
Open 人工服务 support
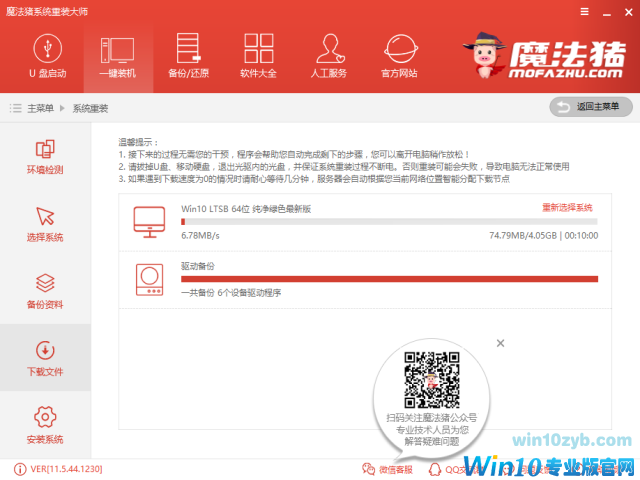329,56
